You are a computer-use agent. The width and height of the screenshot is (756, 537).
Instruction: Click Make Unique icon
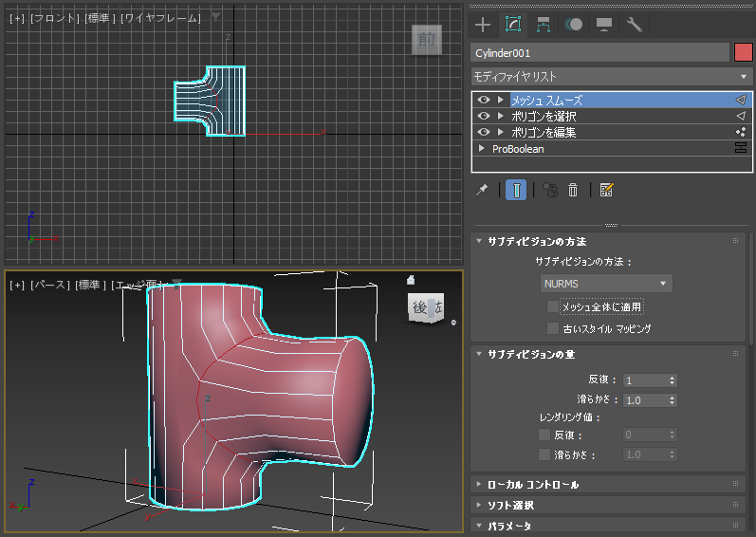(x=550, y=190)
